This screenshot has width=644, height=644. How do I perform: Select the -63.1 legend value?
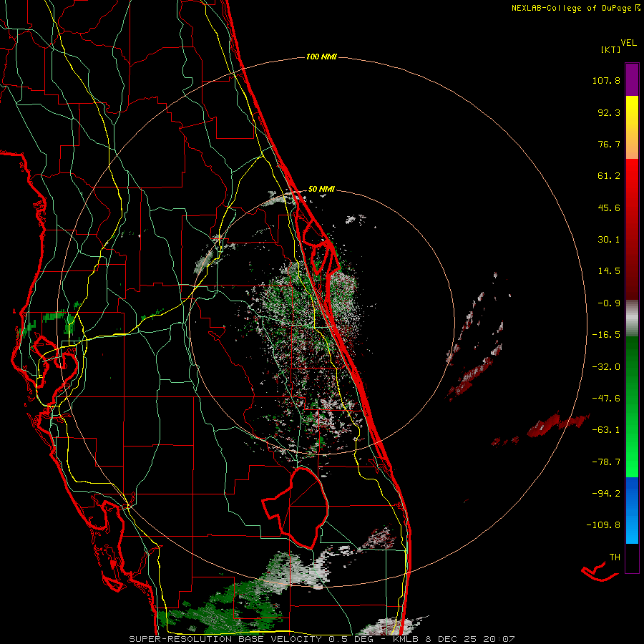coord(606,430)
